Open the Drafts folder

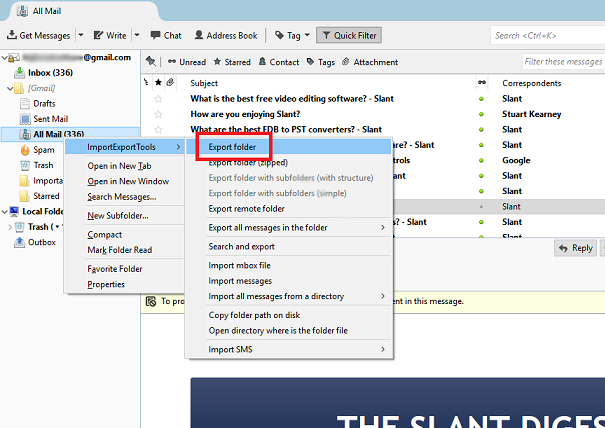[44, 103]
